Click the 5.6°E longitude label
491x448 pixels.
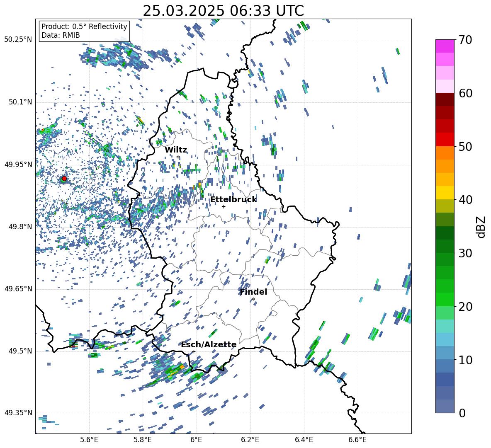tap(89, 440)
